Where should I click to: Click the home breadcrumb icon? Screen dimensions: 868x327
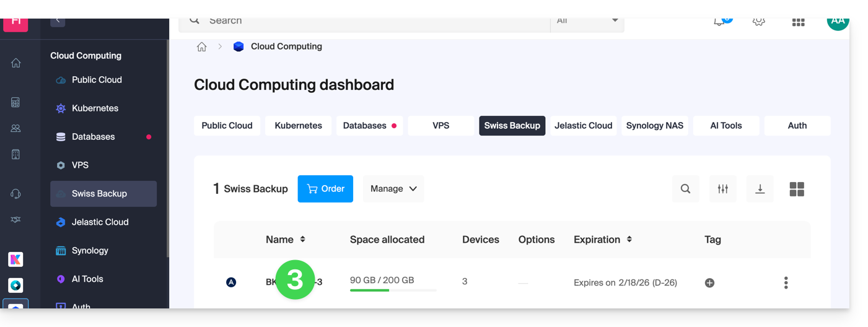(x=201, y=47)
